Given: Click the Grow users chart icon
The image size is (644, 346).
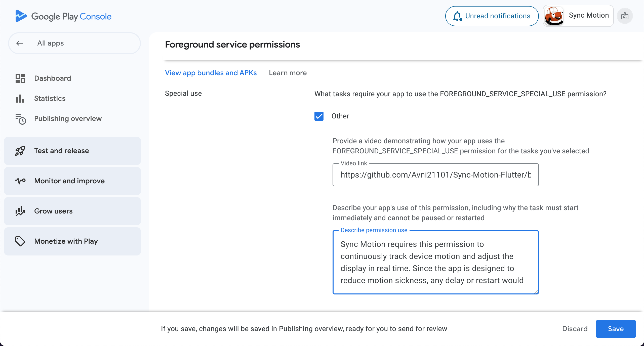Looking at the screenshot, I should (x=20, y=211).
